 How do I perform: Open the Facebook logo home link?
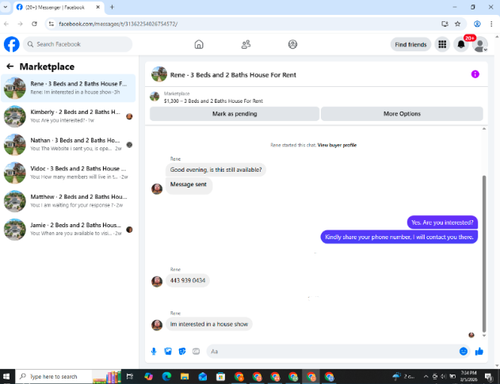tap(12, 44)
